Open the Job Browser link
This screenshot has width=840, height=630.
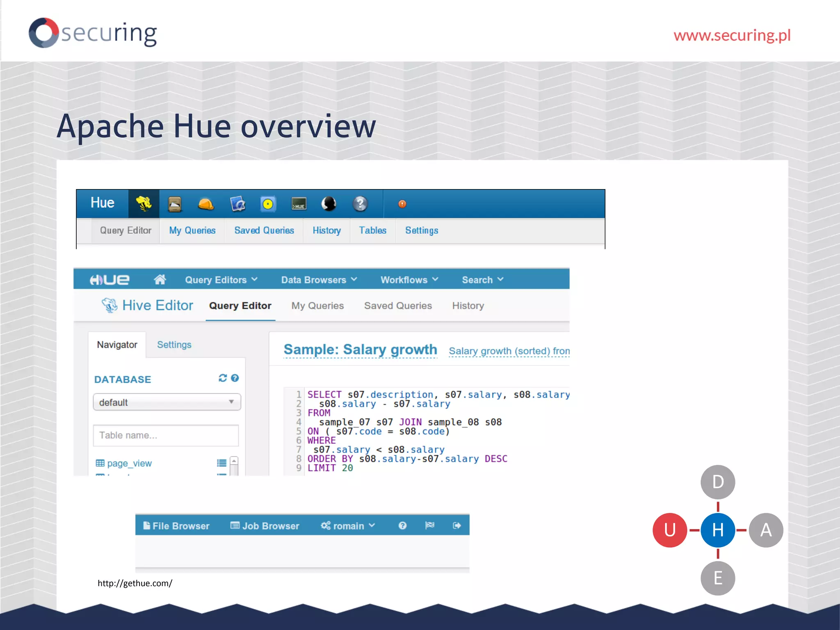click(x=265, y=526)
